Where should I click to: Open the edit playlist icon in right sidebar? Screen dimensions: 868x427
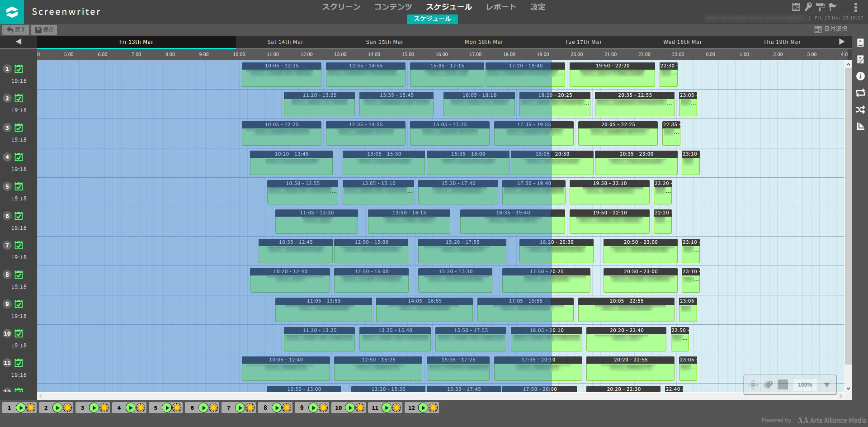pyautogui.click(x=860, y=59)
